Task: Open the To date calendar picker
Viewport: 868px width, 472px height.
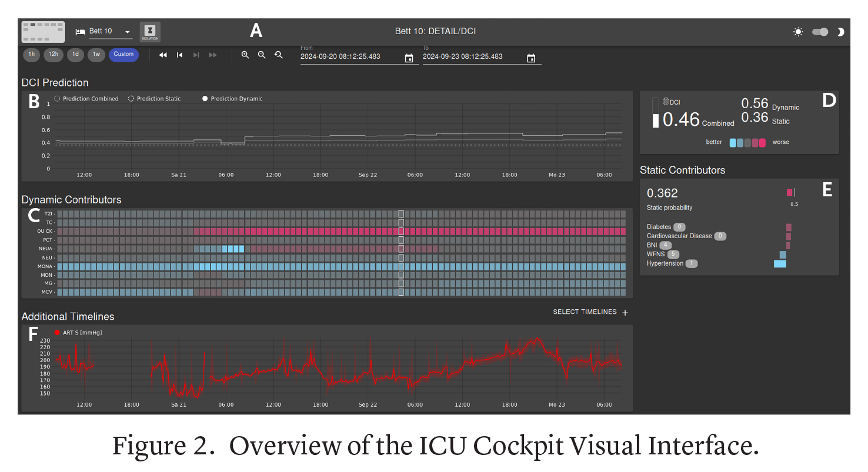Action: click(531, 58)
